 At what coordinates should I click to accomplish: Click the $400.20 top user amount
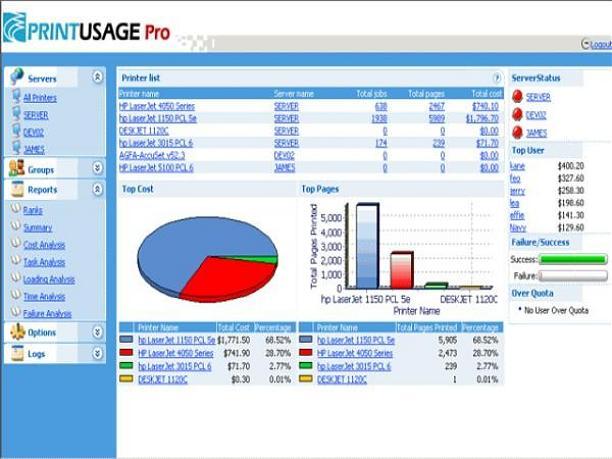coord(571,166)
